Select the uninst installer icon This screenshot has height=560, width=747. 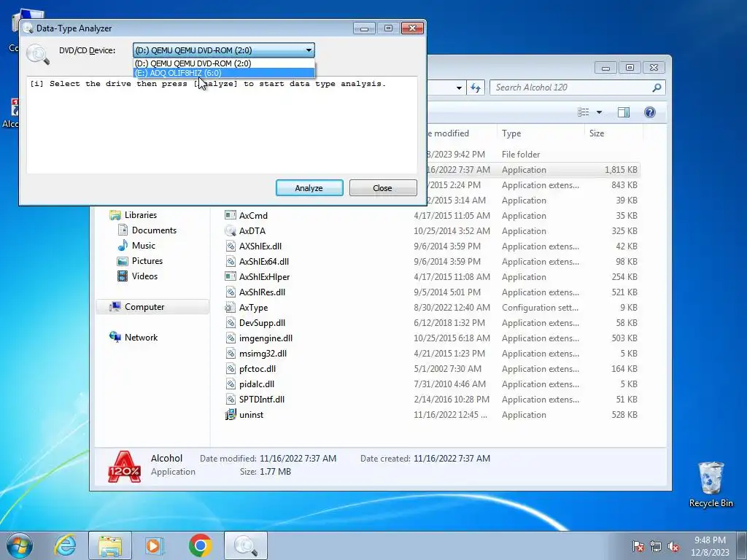pyautogui.click(x=230, y=415)
